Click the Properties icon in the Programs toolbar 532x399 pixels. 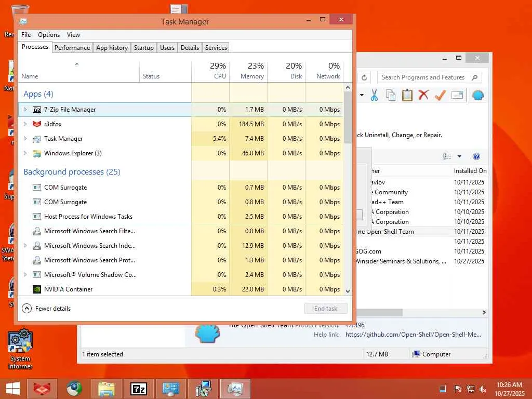(457, 96)
